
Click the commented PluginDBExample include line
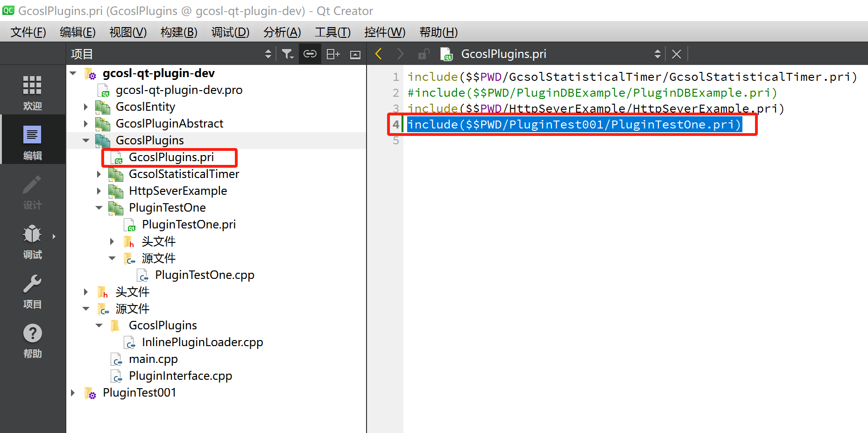(x=592, y=92)
